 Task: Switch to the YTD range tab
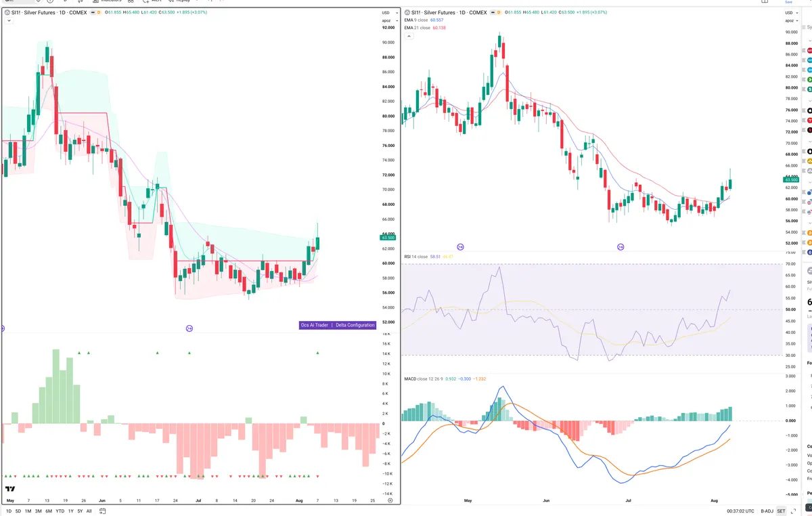click(x=60, y=511)
